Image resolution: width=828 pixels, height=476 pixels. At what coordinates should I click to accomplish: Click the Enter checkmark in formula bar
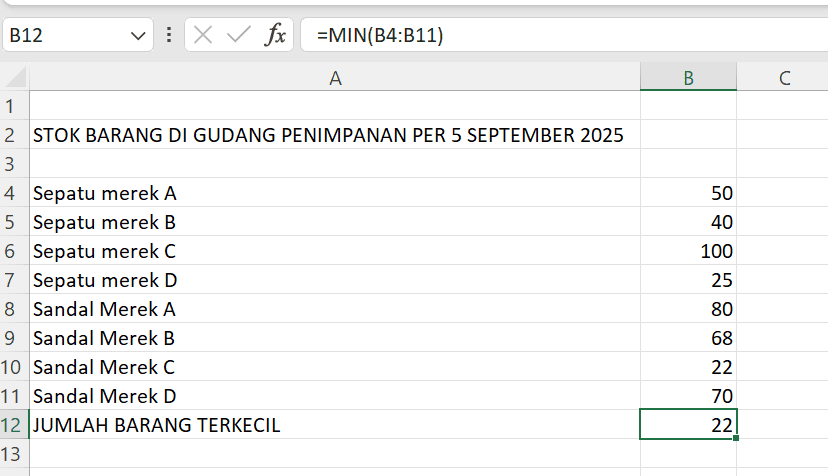pyautogui.click(x=239, y=36)
